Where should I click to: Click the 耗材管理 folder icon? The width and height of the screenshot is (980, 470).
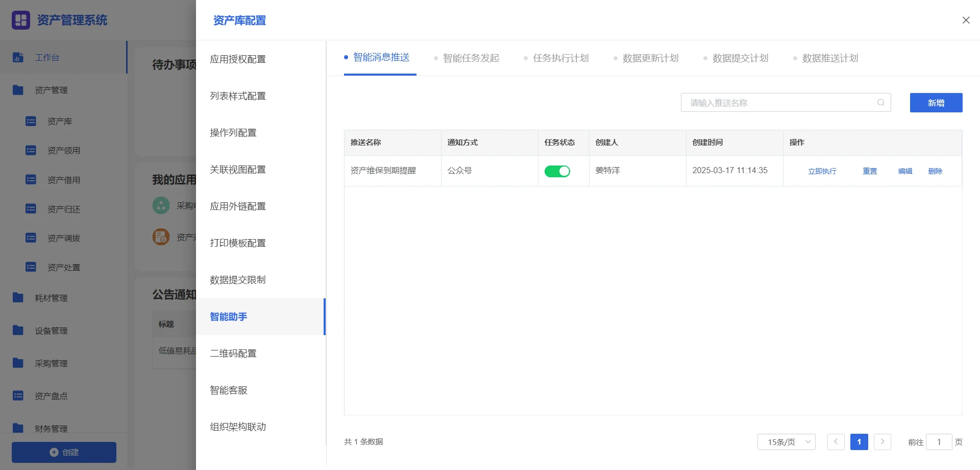[18, 297]
